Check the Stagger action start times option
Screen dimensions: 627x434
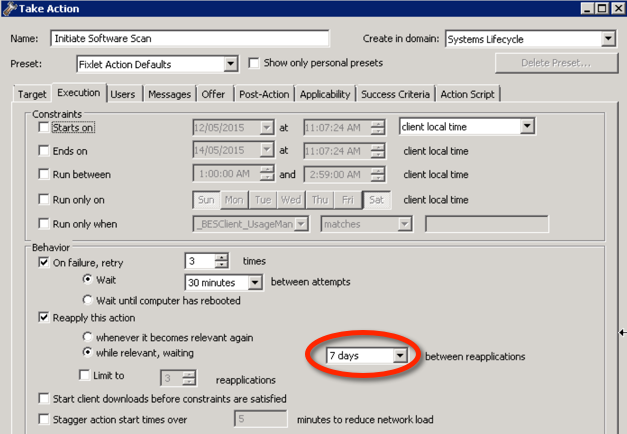[43, 419]
